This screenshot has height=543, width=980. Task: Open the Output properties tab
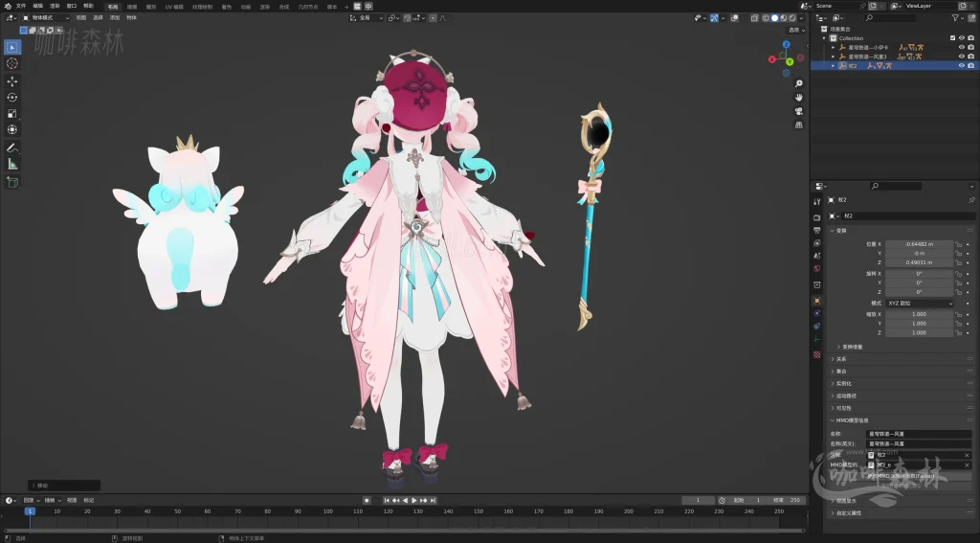[x=817, y=230]
